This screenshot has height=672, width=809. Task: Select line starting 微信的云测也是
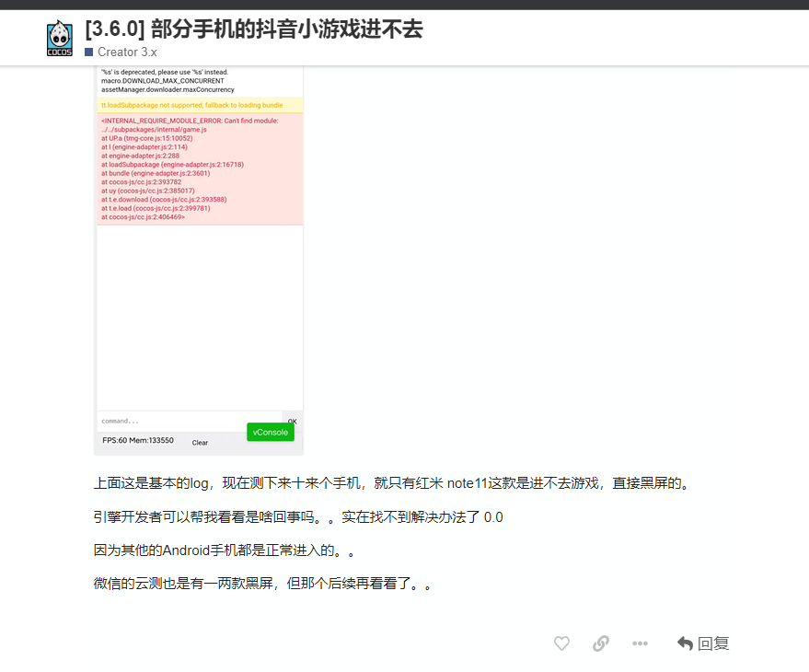(263, 584)
